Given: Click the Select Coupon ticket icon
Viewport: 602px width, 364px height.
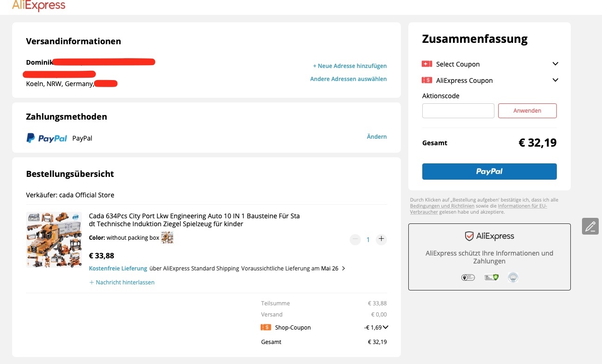Looking at the screenshot, I should tap(427, 64).
